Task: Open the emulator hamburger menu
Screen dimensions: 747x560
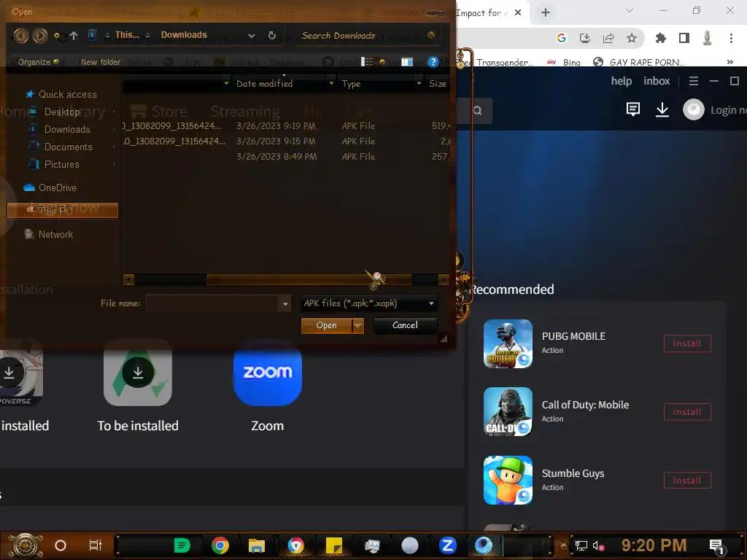Action: [694, 82]
